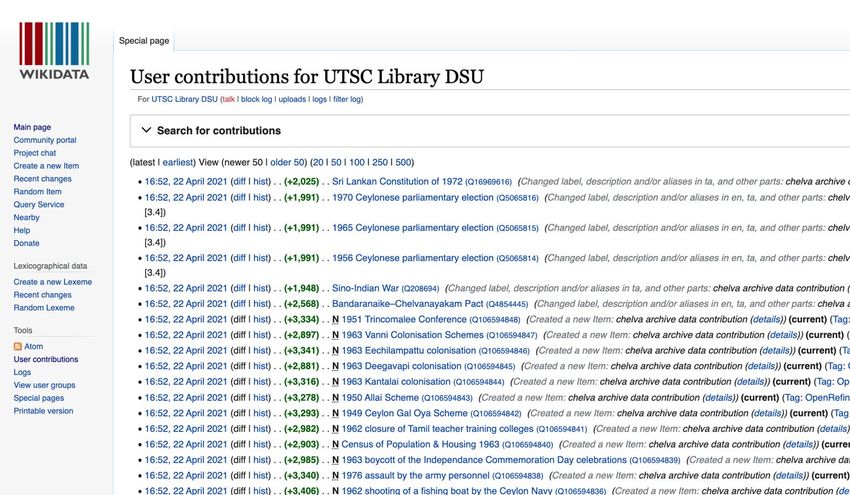Screen dimensions: 850x495
Task: Open the block log link
Action: 257,100
